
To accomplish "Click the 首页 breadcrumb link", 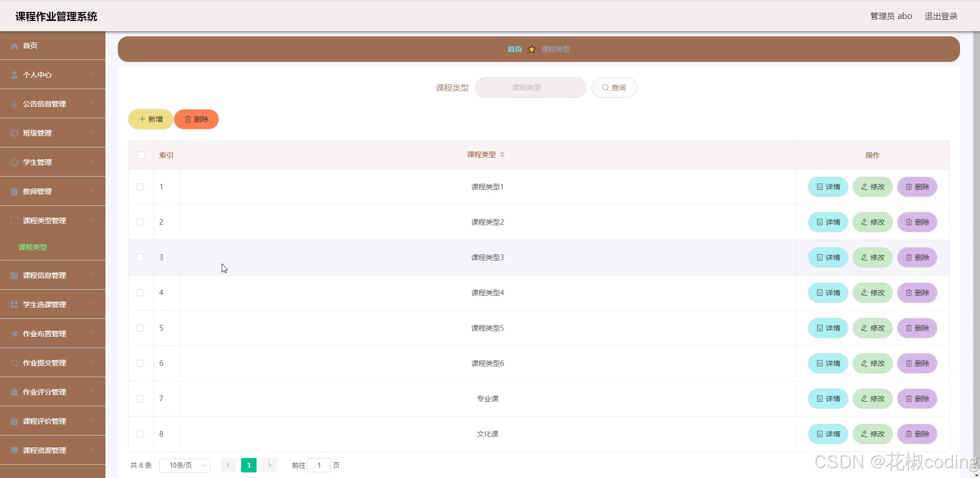I will pyautogui.click(x=515, y=49).
